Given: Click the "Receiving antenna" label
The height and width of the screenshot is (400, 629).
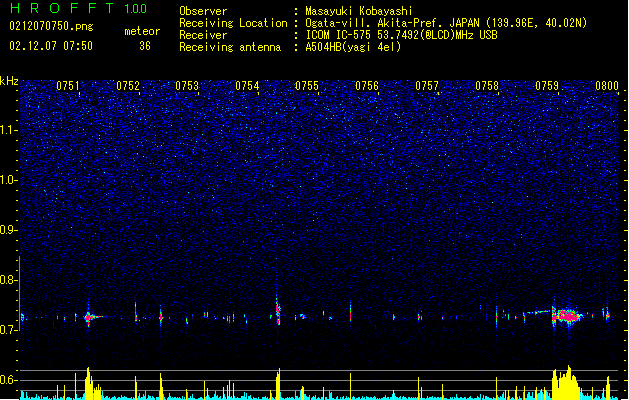Looking at the screenshot, I should [x=230, y=47].
